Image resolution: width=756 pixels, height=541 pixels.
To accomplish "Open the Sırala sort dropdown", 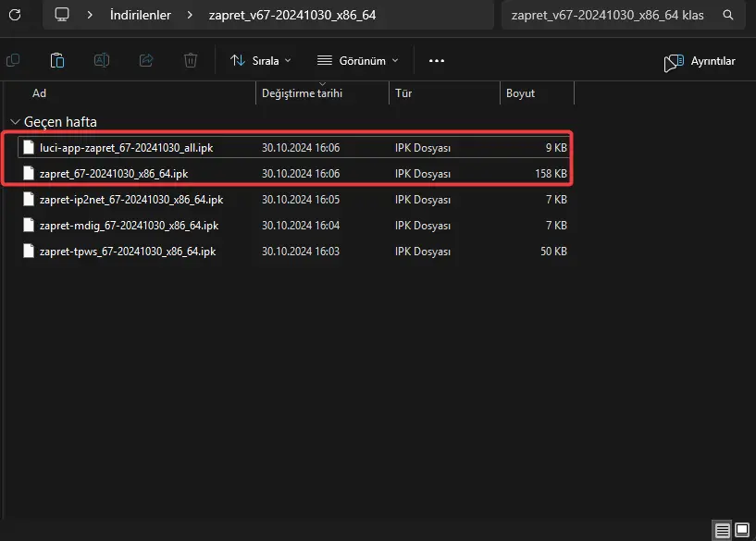I will (x=260, y=61).
